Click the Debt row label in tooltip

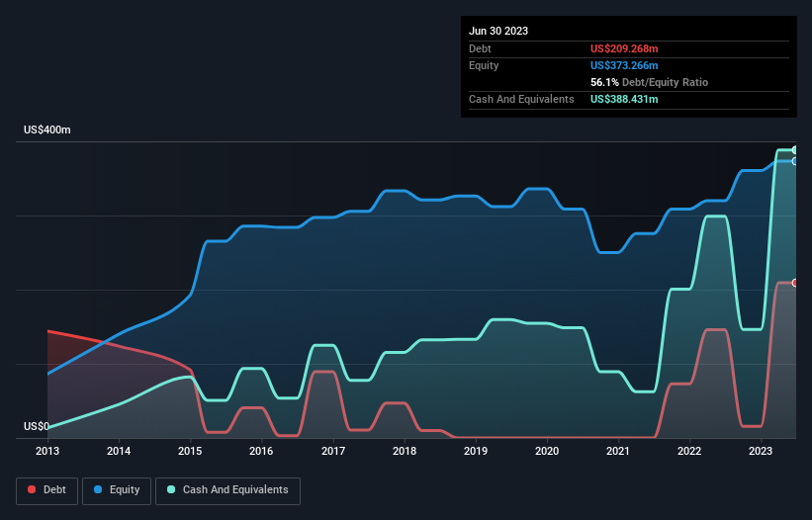pyautogui.click(x=480, y=48)
